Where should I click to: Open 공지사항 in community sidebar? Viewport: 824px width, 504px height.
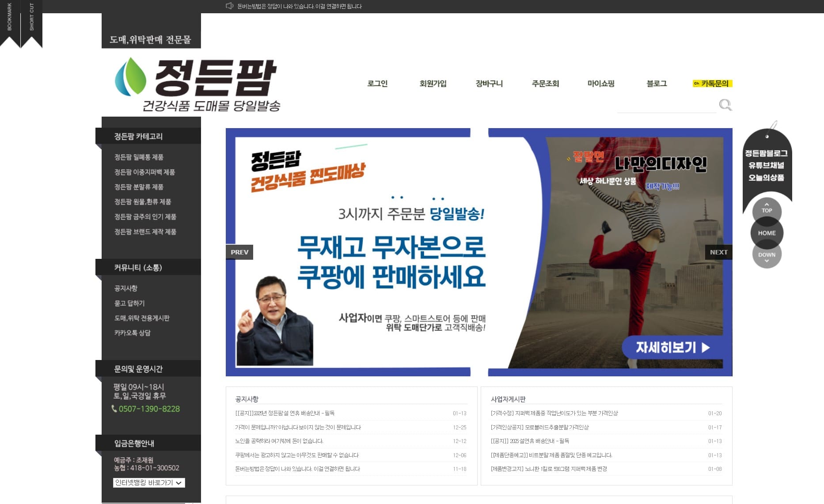click(126, 288)
